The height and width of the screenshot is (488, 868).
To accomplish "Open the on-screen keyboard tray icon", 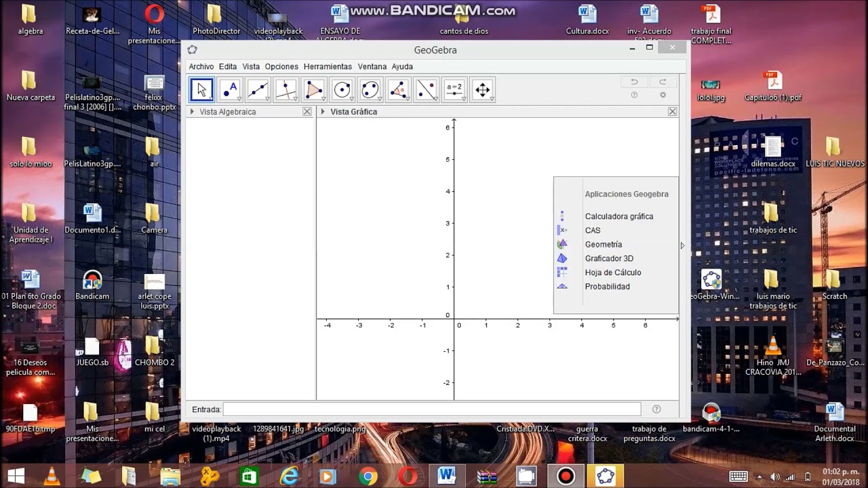I will point(738,476).
